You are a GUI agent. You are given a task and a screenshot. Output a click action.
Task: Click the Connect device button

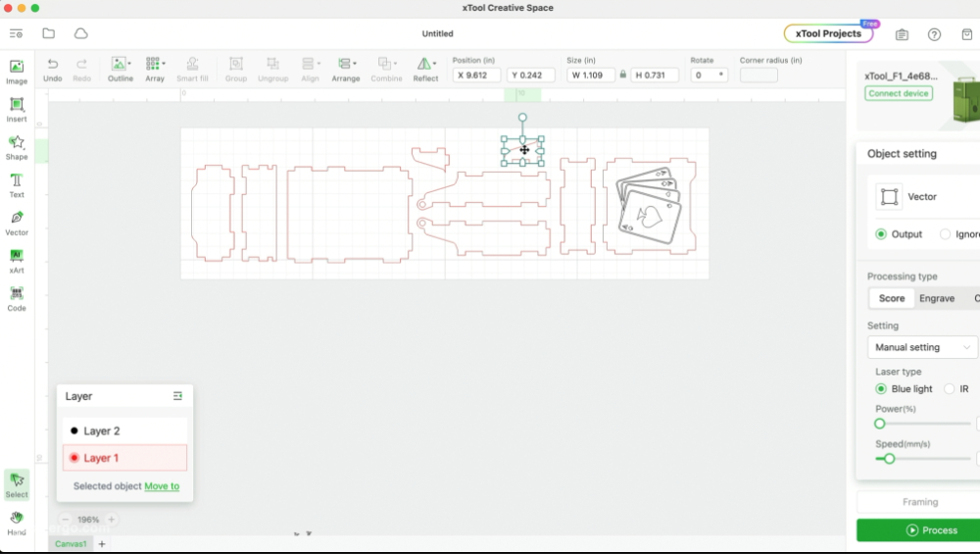tap(899, 93)
